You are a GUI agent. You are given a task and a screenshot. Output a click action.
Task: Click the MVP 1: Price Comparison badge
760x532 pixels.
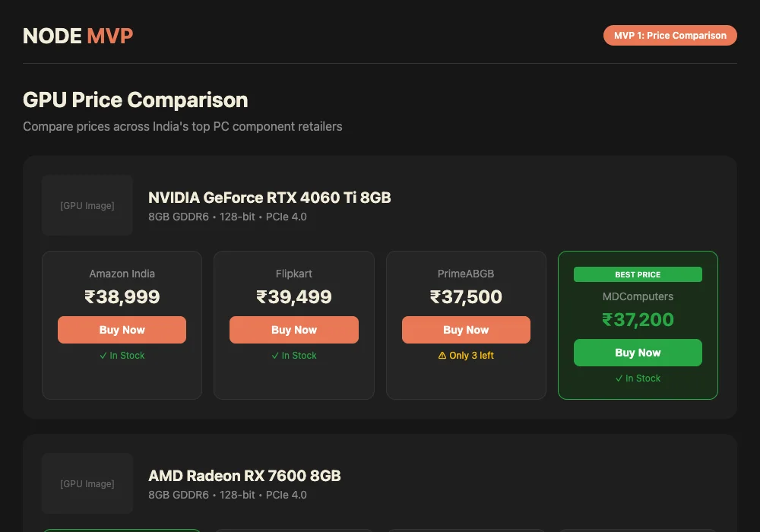670,36
